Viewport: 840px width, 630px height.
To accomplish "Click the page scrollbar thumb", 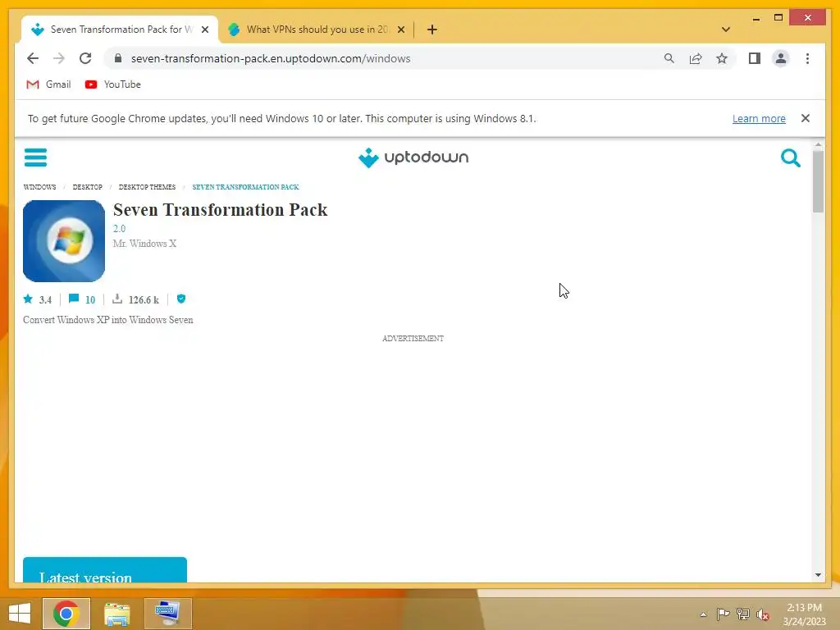I will coord(818,181).
